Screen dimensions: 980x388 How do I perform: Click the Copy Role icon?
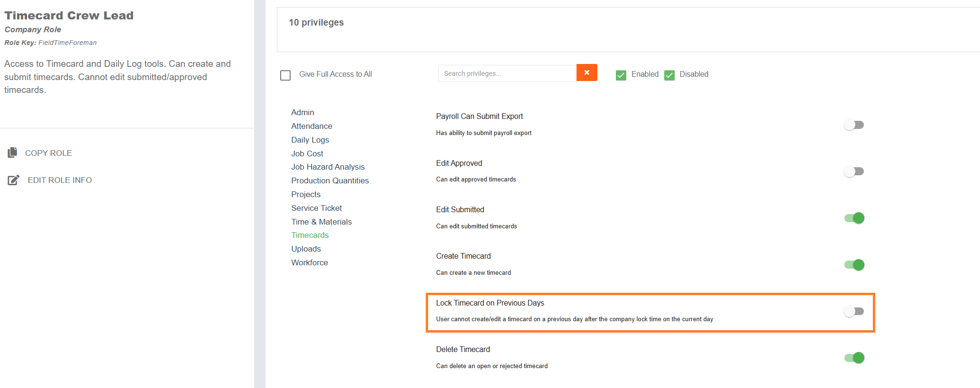(x=13, y=153)
